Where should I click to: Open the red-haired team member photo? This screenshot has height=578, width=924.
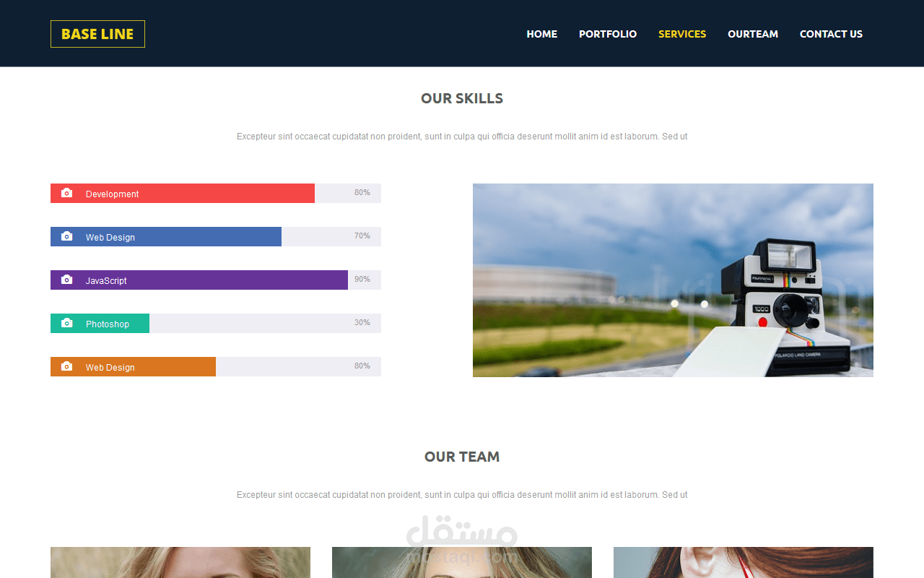click(744, 562)
